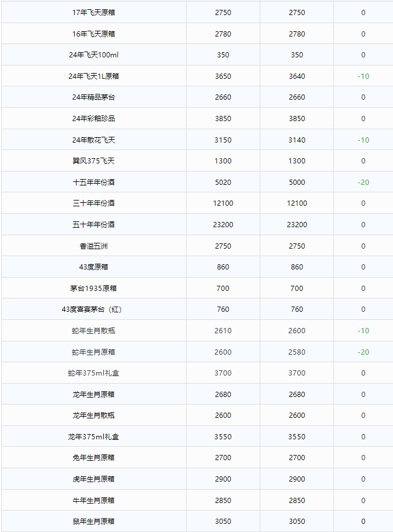Select the 43度原箱 name cell
Viewport: 393px width, 532px height.
pos(94,267)
